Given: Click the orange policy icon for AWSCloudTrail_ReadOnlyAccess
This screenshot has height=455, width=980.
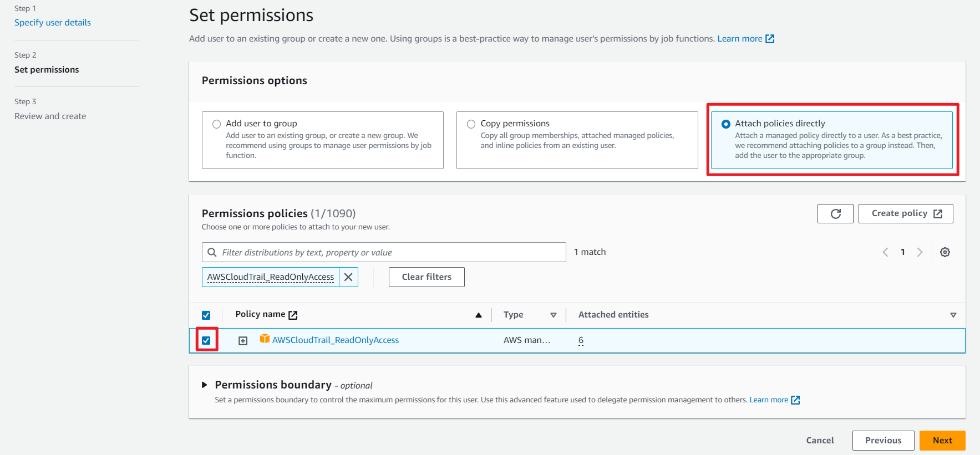Looking at the screenshot, I should (265, 339).
